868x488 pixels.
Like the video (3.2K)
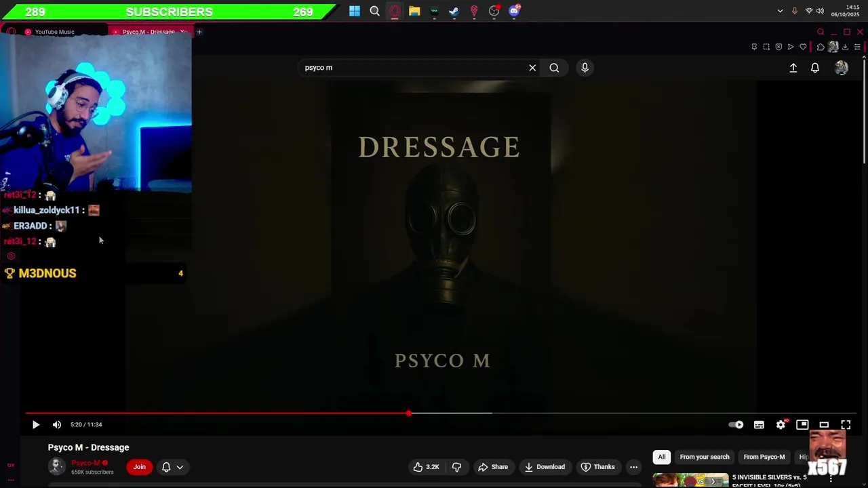(x=426, y=466)
